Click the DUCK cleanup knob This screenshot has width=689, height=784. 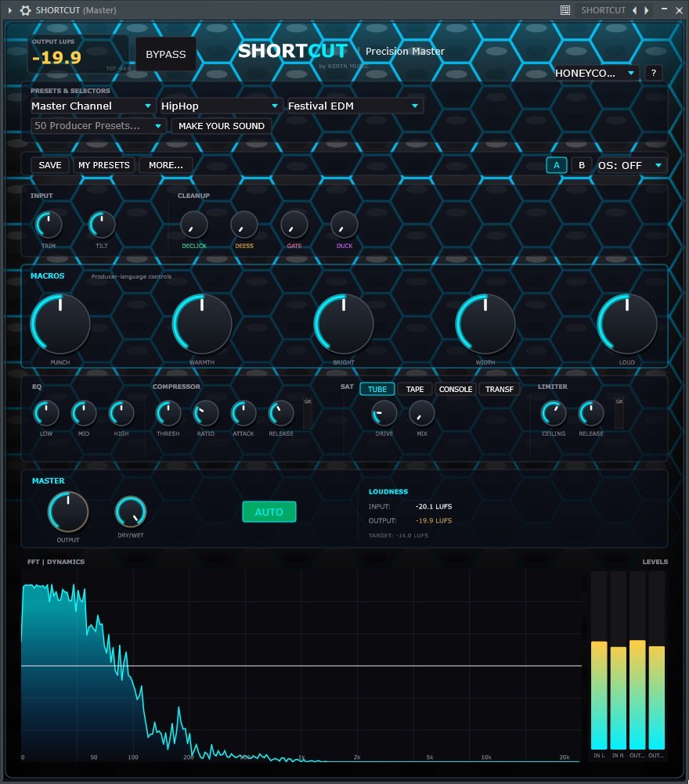(344, 225)
